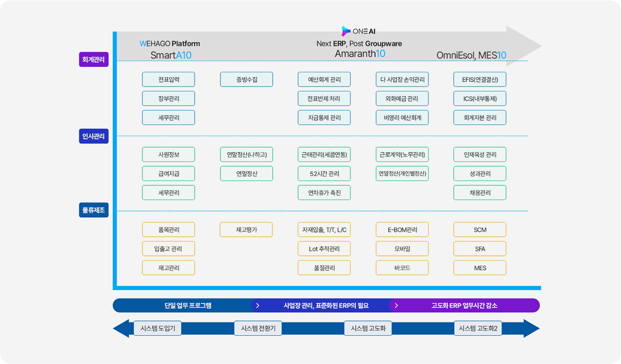Click the E-BOM관리 box
Screen dimensions: 621x364
point(402,229)
